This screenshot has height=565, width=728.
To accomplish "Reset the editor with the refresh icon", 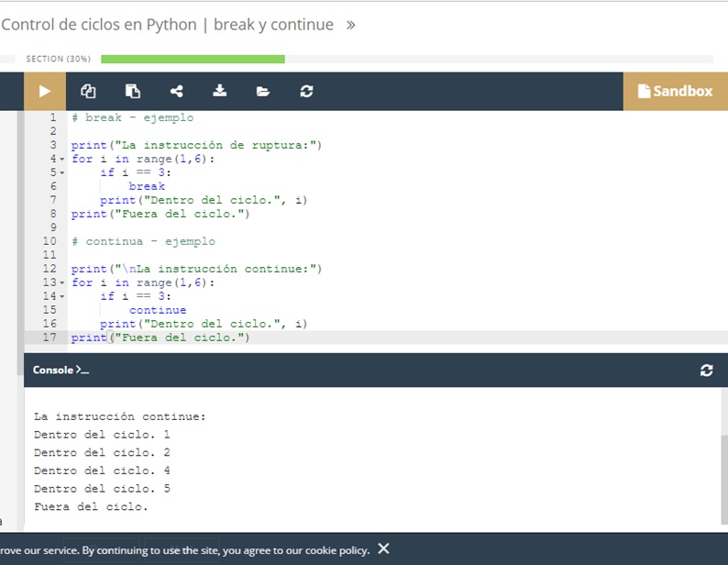I will point(306,92).
